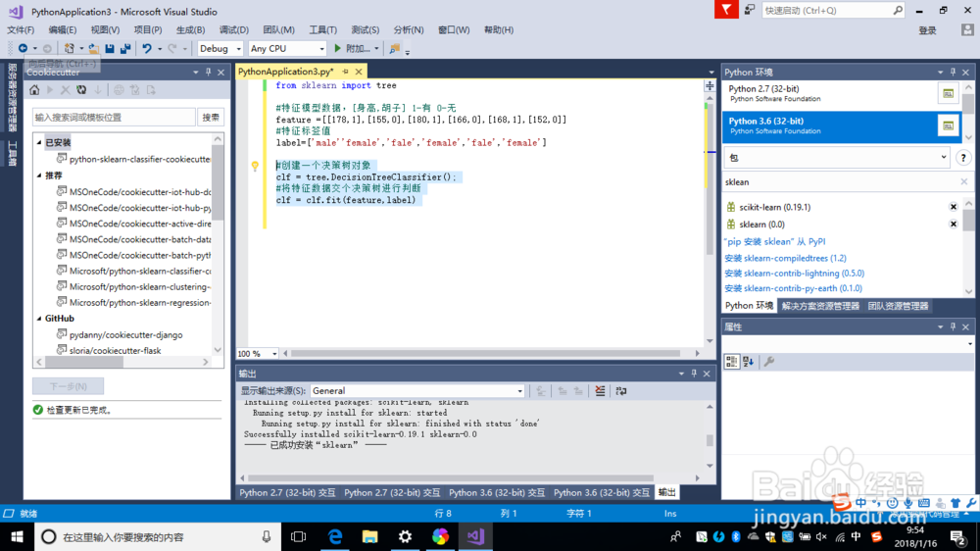Click the help question mark in Python environments

click(x=963, y=158)
